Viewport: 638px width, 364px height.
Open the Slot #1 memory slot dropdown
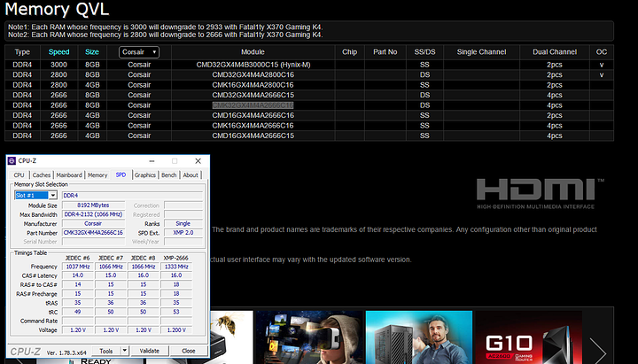(x=35, y=195)
